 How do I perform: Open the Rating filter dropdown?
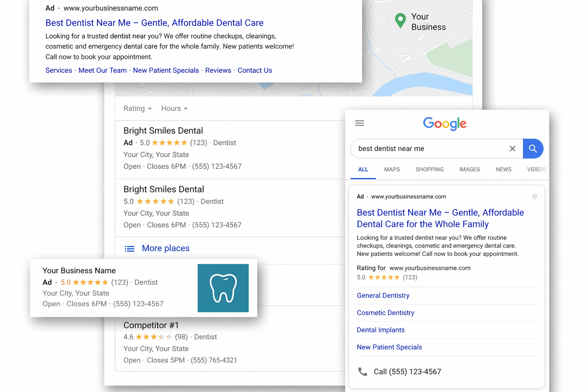[137, 108]
